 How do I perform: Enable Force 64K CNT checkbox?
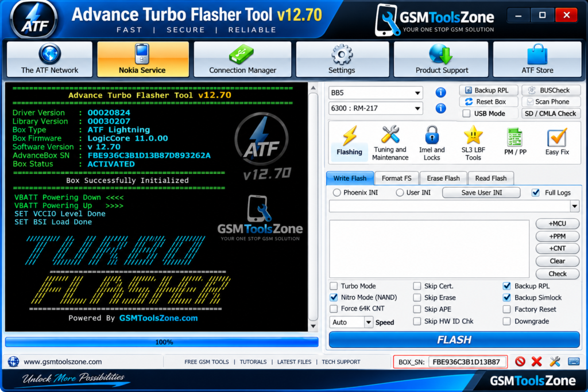tap(334, 308)
